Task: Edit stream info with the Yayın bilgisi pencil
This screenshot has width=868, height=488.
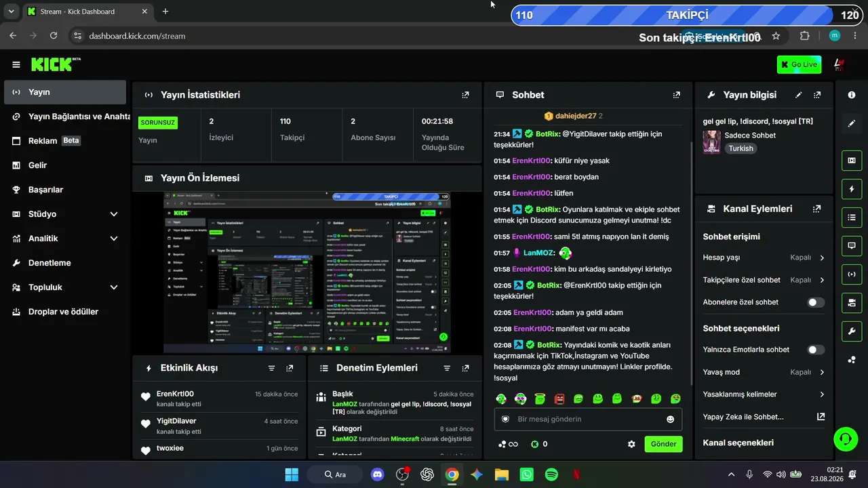Action: tap(799, 95)
